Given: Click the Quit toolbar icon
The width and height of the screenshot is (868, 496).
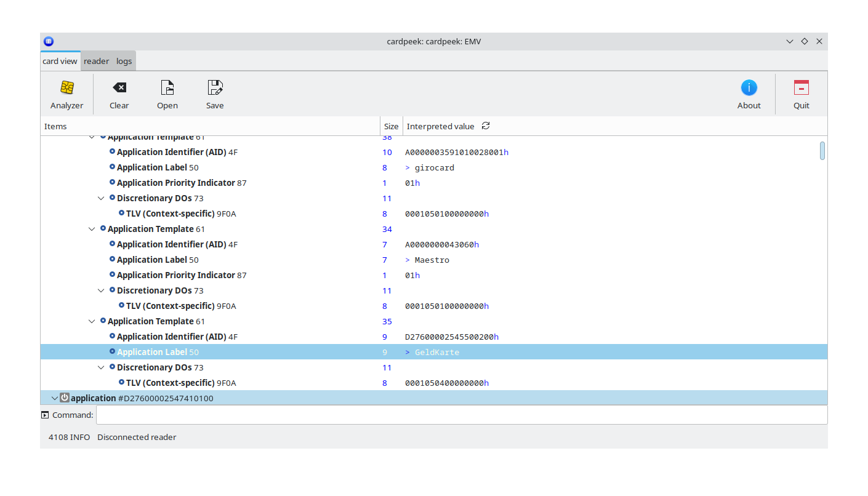Looking at the screenshot, I should point(801,88).
